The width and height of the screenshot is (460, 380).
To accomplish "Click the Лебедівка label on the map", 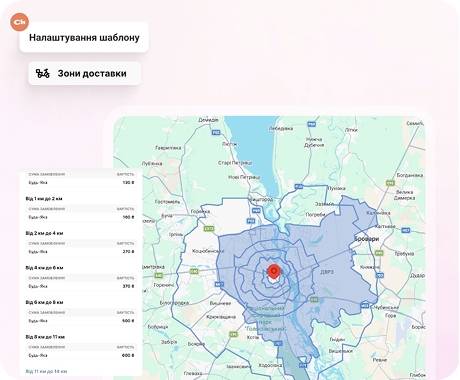I will pos(281,128).
